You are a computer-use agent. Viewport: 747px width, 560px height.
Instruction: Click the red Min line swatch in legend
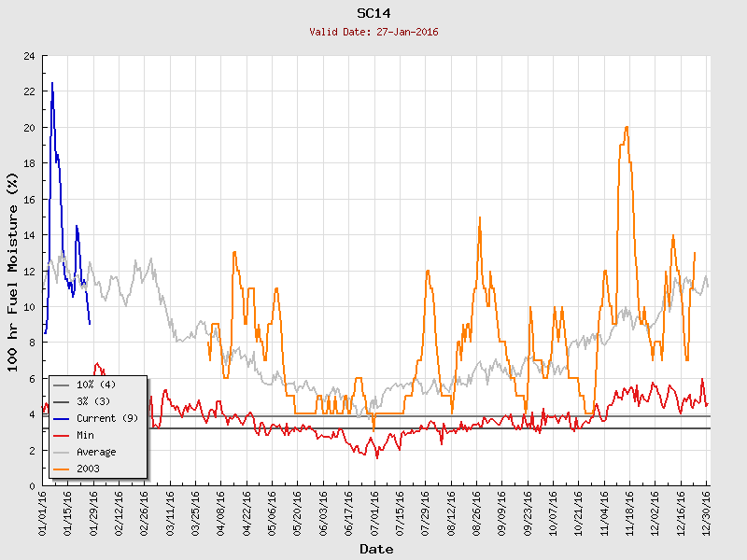point(63,435)
